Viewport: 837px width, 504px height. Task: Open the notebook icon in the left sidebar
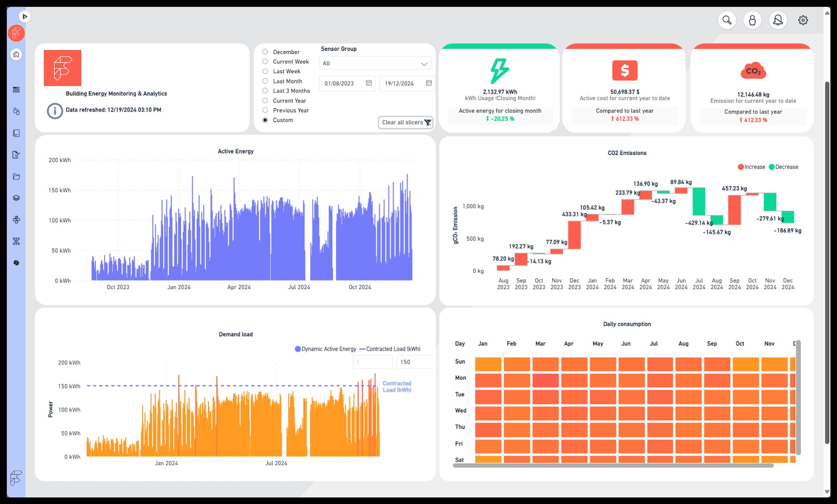pyautogui.click(x=16, y=133)
